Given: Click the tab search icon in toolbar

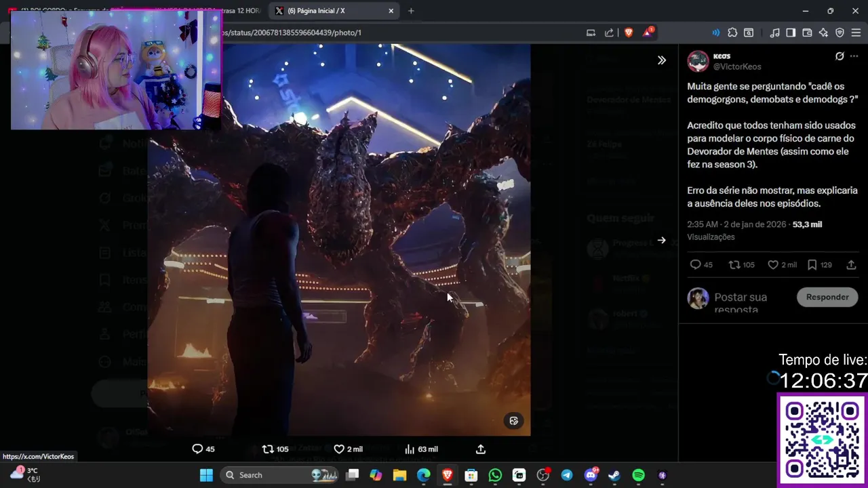Looking at the screenshot, I should point(749,33).
